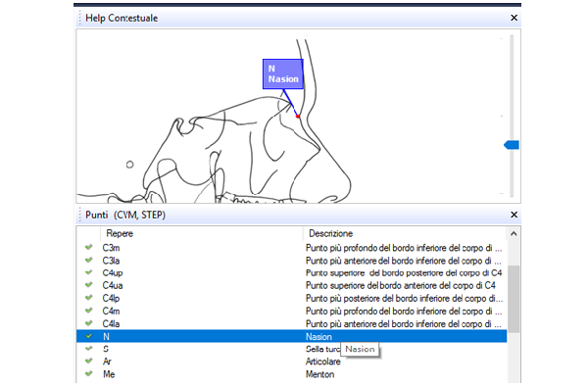Screen dimensions: 588x387
Task: Click the green checkmark beside C4lp
Action: point(88,298)
